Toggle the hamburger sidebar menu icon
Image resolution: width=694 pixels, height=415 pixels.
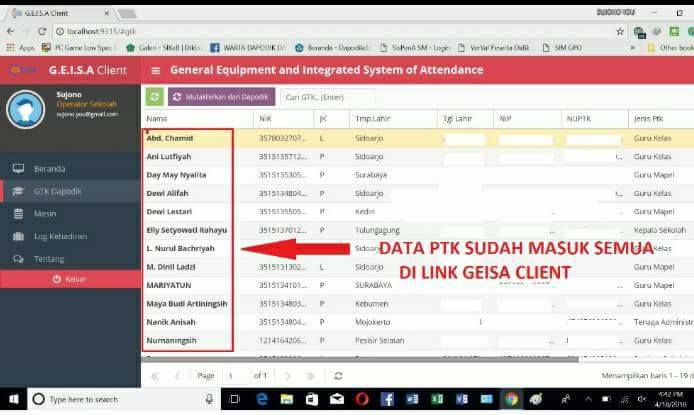point(155,70)
